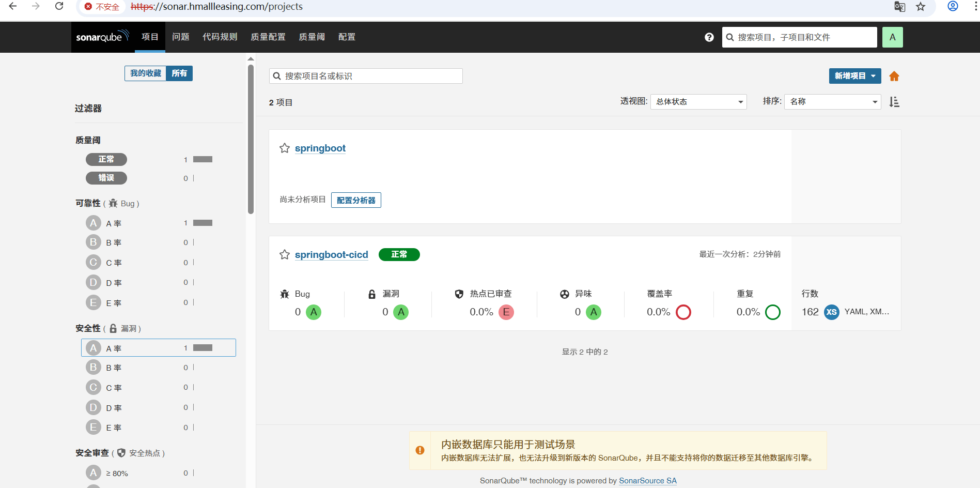Open the springboot-cicd project link
The image size is (980, 488).
pos(331,255)
